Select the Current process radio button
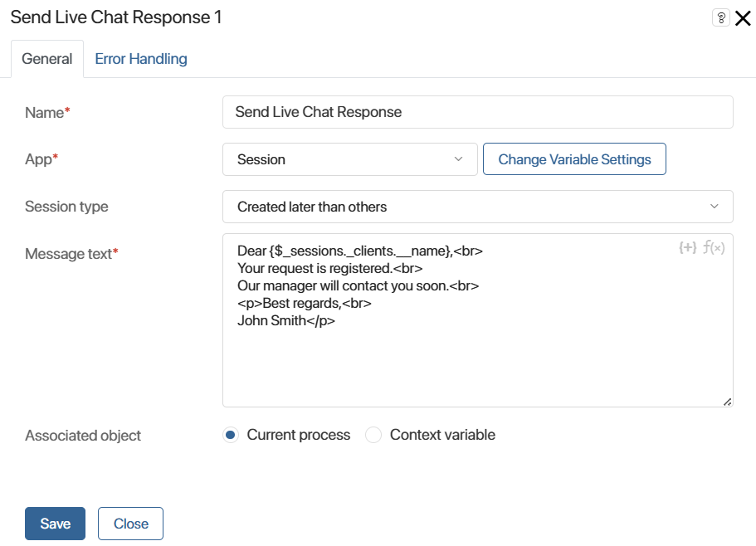 click(x=231, y=435)
